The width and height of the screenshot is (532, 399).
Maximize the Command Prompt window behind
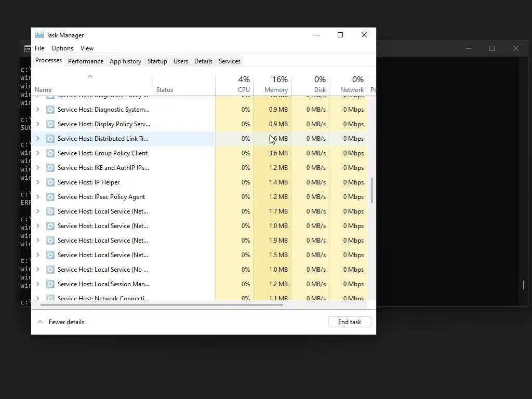(492, 48)
